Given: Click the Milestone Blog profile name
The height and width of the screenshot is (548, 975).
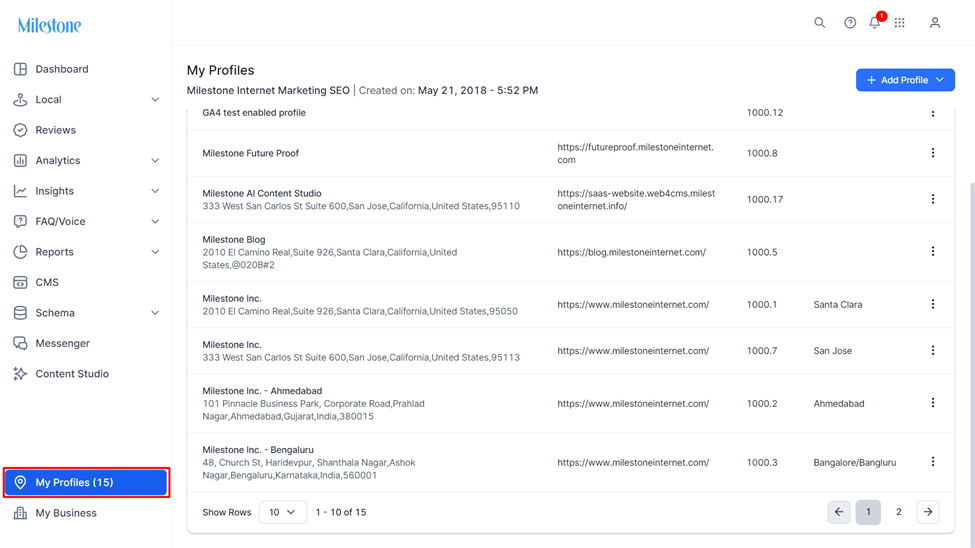Looking at the screenshot, I should point(234,239).
